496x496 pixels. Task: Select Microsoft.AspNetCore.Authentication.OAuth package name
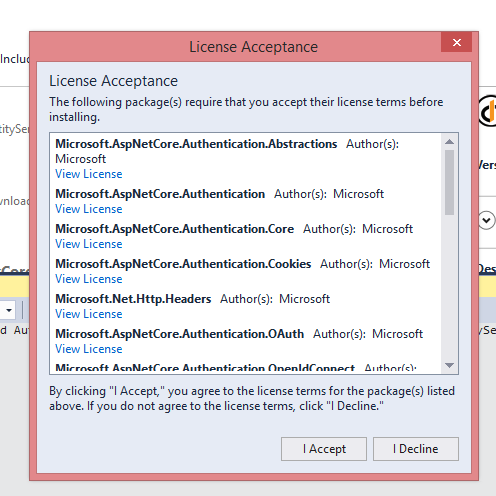(179, 334)
